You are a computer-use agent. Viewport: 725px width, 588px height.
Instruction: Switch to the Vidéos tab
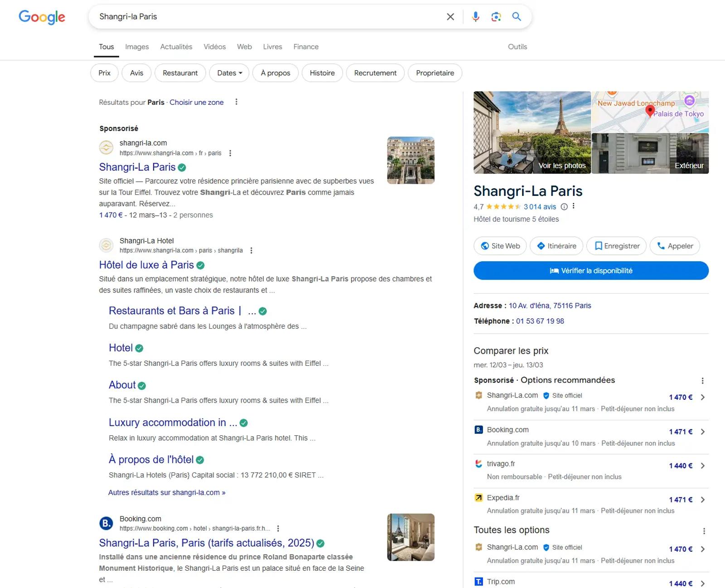[215, 47]
